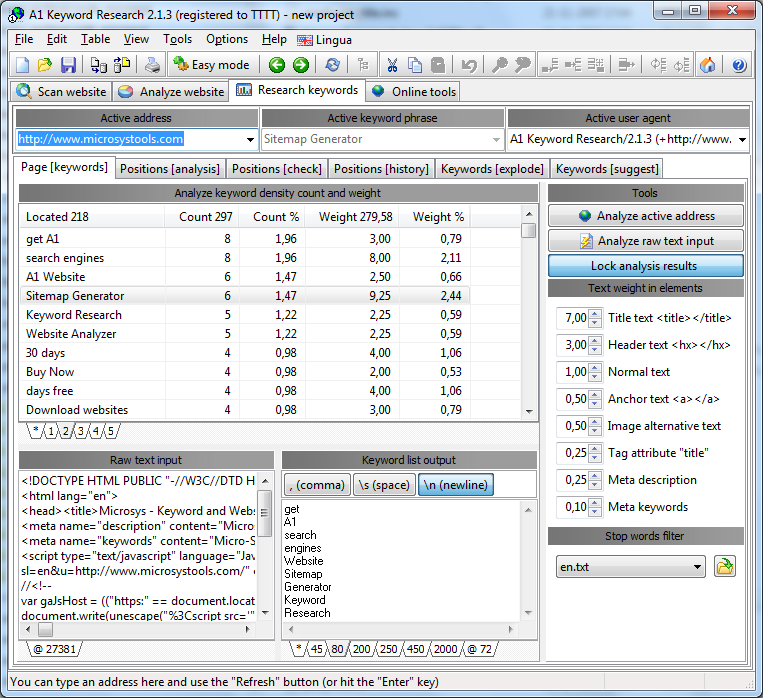763x698 pixels.
Task: Select the 'search engines' keyword row
Action: tap(245, 257)
